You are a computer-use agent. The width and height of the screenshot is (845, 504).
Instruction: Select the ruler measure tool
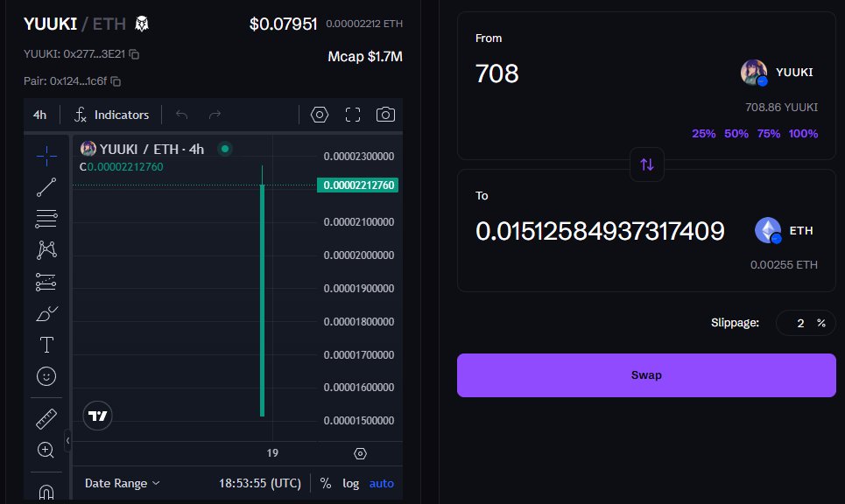click(46, 419)
